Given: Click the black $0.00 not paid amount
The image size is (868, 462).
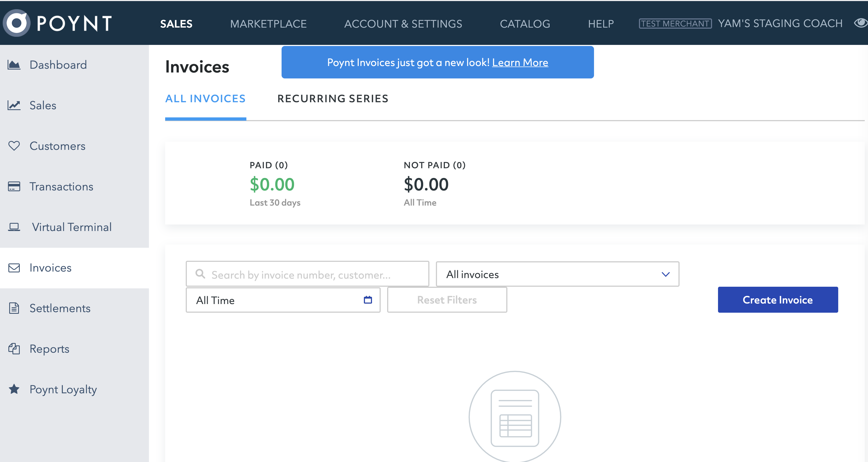Looking at the screenshot, I should point(426,184).
